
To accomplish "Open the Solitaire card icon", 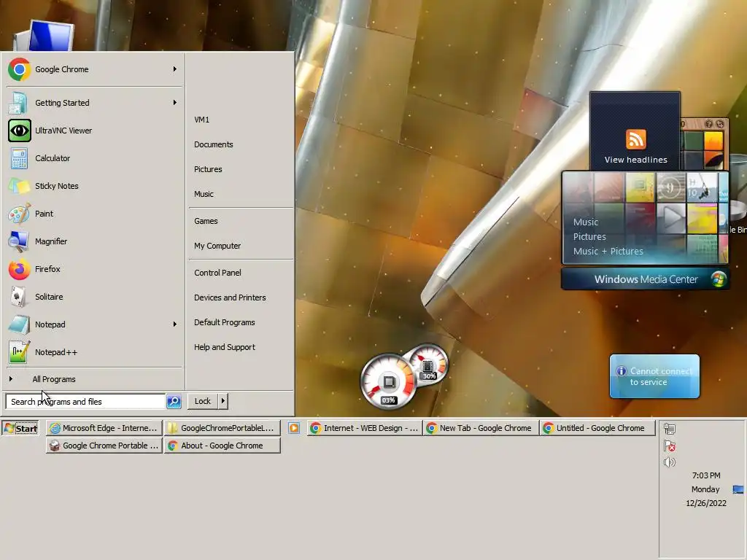I will pyautogui.click(x=19, y=297).
